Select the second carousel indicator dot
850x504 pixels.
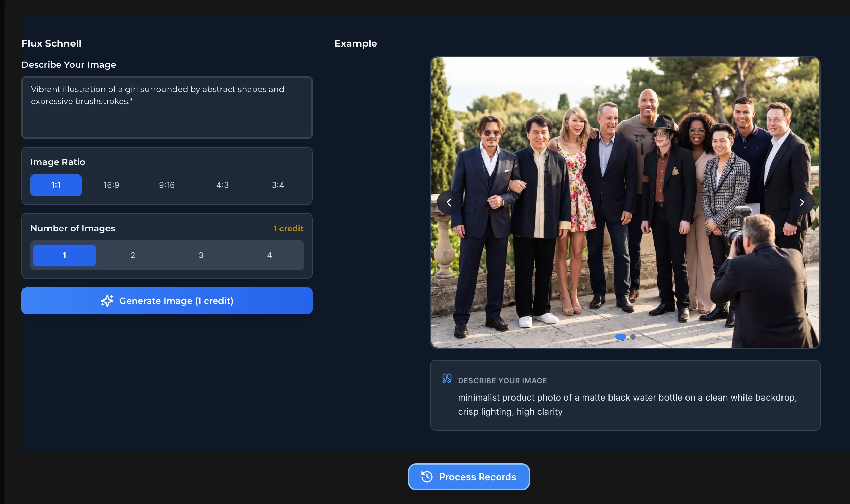(633, 336)
